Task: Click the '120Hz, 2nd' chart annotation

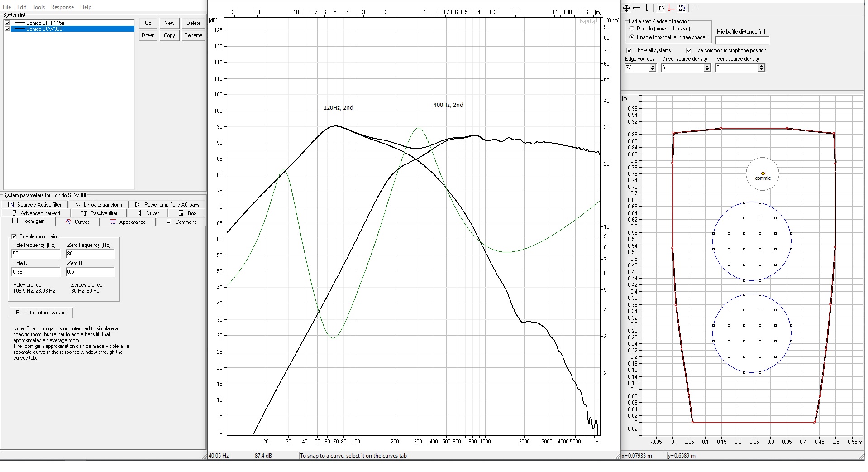Action: click(338, 108)
